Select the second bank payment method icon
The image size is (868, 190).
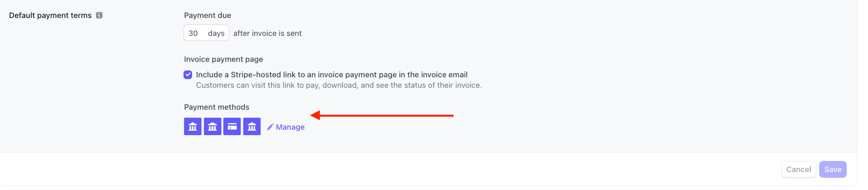[212, 127]
